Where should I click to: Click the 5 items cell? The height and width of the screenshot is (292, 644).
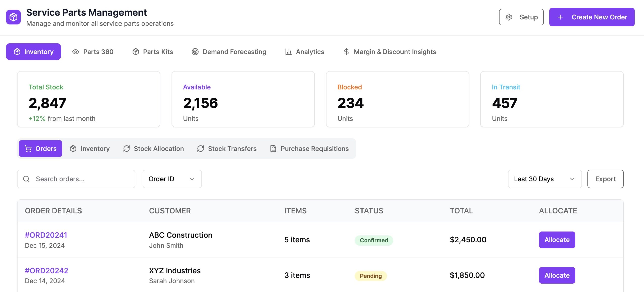pyautogui.click(x=297, y=240)
